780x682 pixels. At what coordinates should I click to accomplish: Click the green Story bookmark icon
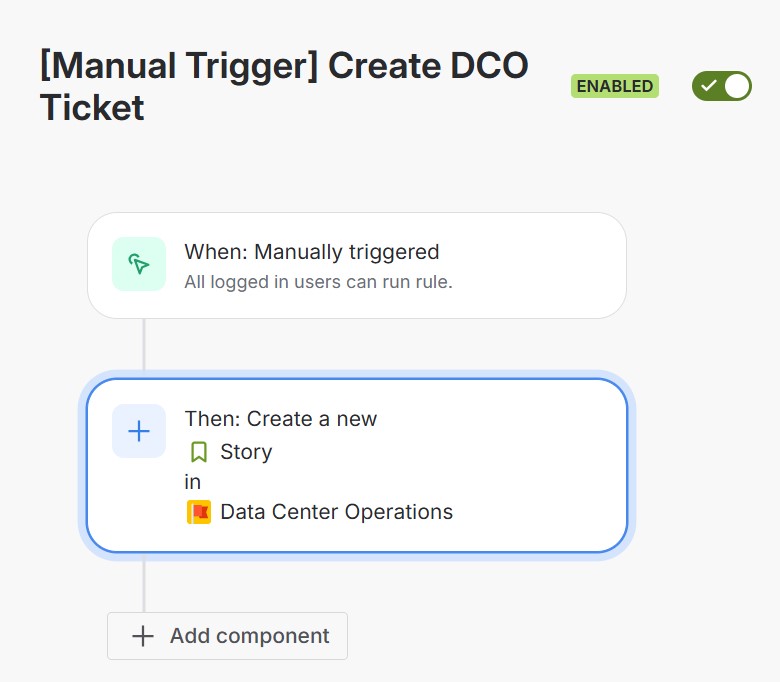198,452
